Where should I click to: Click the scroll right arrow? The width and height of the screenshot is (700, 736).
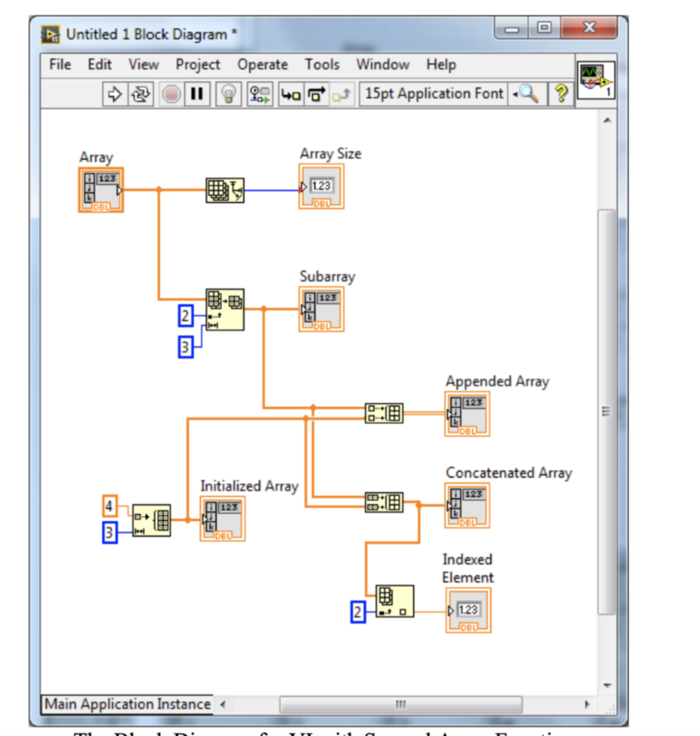587,704
